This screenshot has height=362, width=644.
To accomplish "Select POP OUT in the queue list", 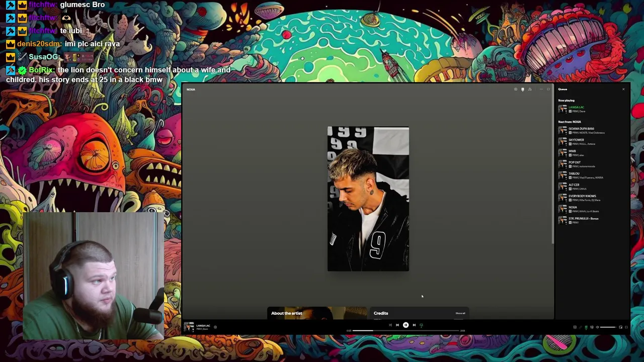I will click(x=591, y=164).
